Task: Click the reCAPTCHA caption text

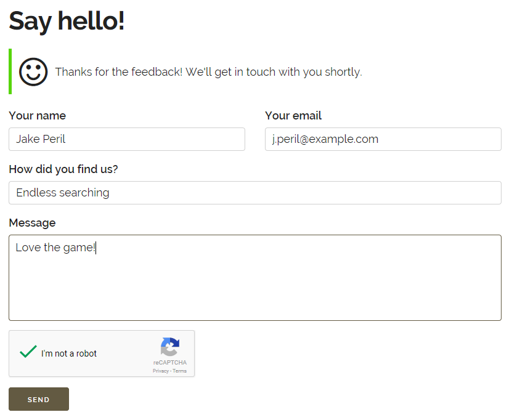Action: coord(170,362)
